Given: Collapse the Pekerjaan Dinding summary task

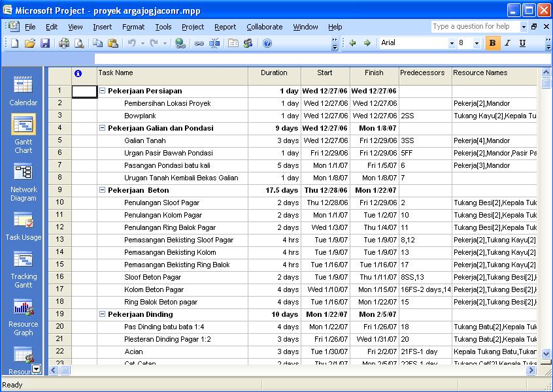Looking at the screenshot, I should point(102,314).
